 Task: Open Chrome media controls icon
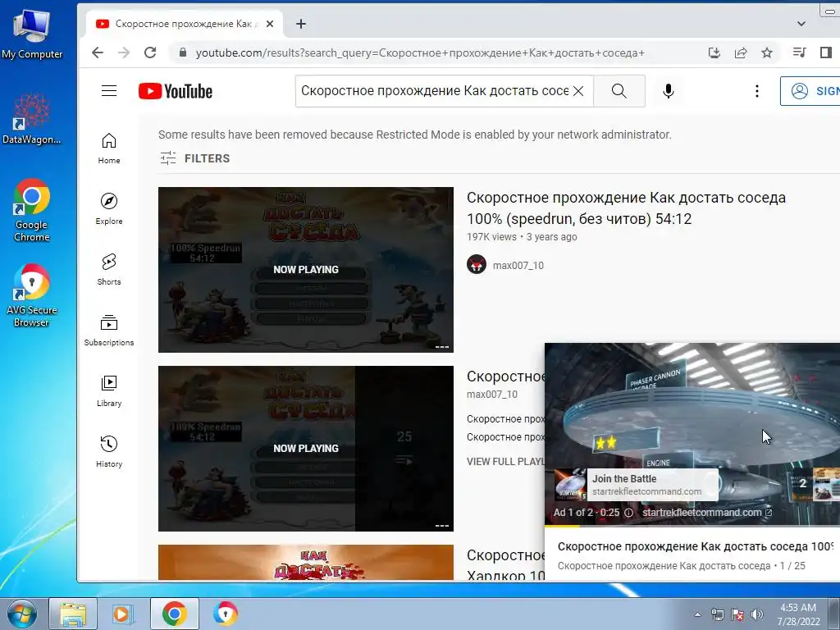pos(799,52)
